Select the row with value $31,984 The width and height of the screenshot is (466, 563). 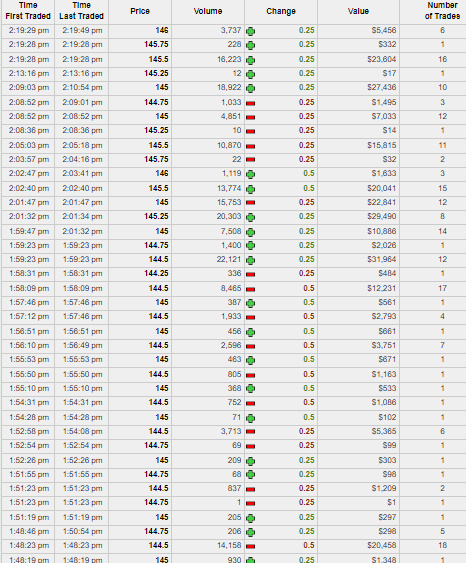pyautogui.click(x=234, y=259)
